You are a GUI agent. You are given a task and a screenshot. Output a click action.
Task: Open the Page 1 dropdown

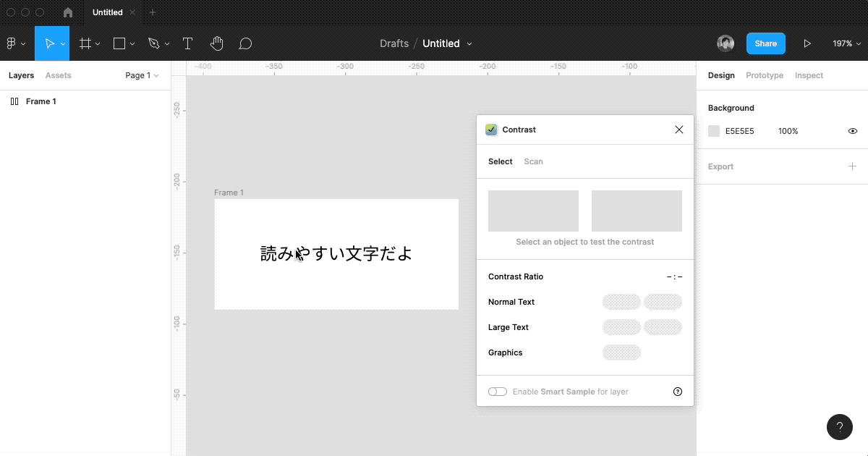pyautogui.click(x=142, y=75)
